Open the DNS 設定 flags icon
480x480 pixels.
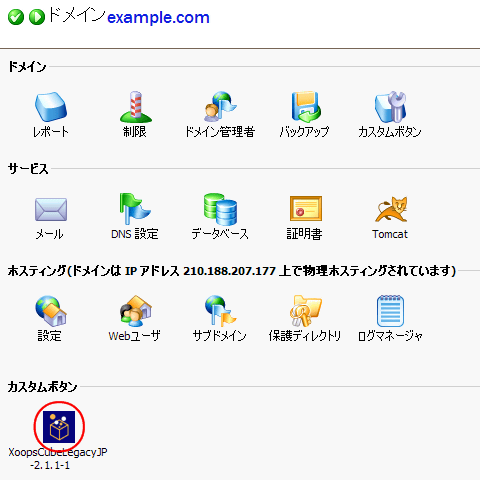pos(135,209)
